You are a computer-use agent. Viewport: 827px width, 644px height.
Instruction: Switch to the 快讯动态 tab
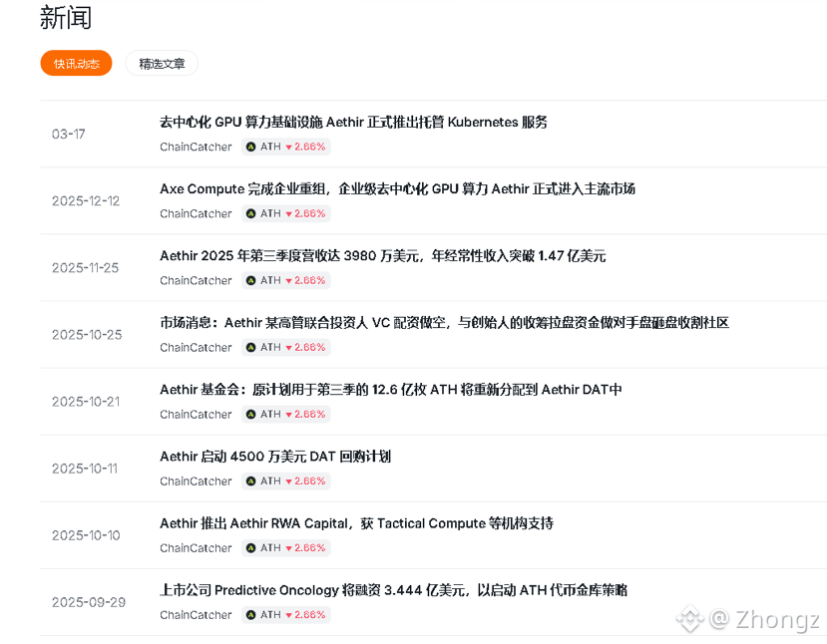tap(77, 64)
